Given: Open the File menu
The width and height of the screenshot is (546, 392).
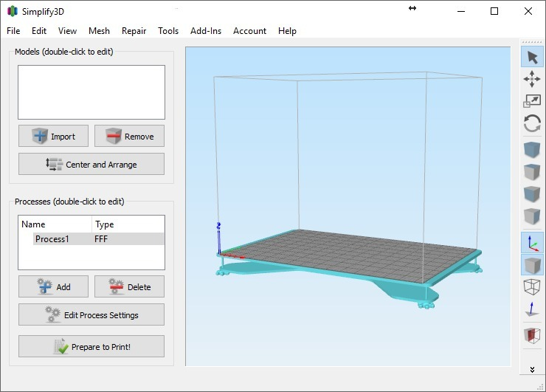Looking at the screenshot, I should [13, 31].
